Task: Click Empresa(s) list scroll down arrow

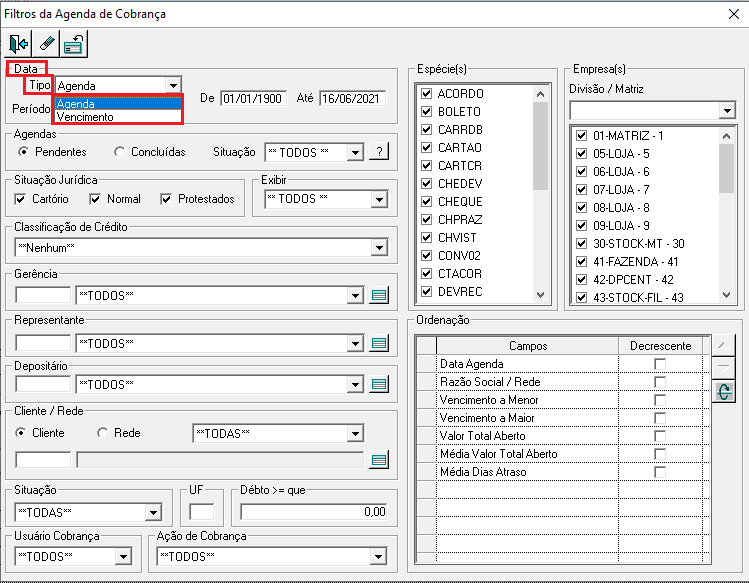Action: pos(727,295)
